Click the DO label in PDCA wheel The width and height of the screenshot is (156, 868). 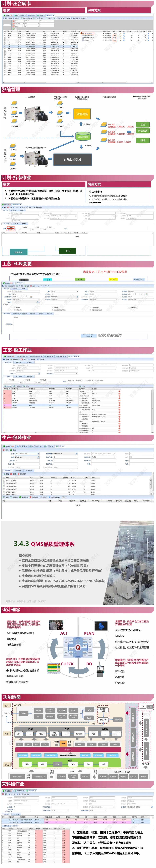pos(89,664)
